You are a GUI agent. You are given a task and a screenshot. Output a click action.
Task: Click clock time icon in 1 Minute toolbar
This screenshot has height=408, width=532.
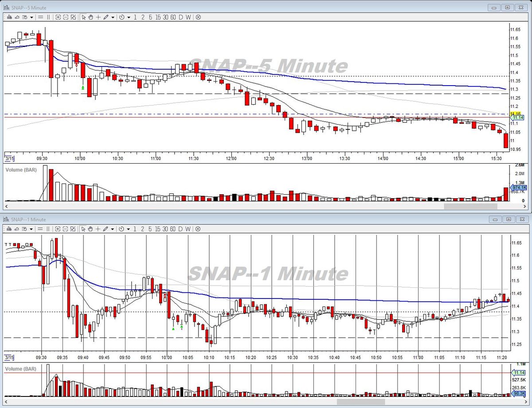click(121, 229)
